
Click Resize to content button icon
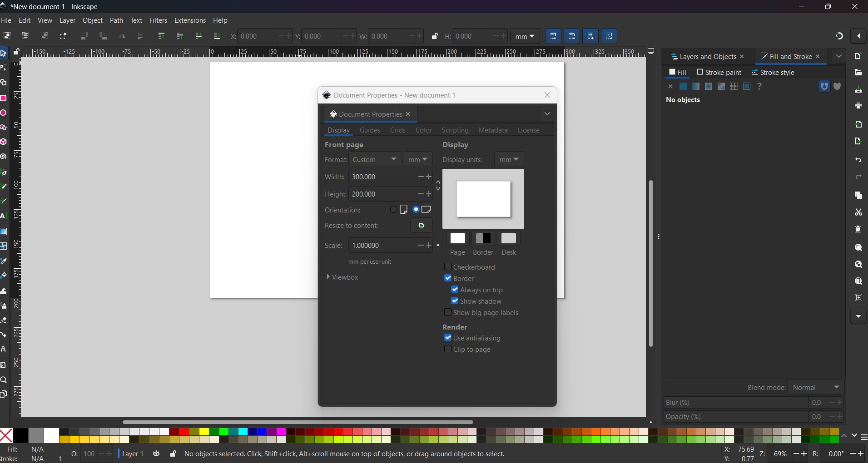click(422, 226)
